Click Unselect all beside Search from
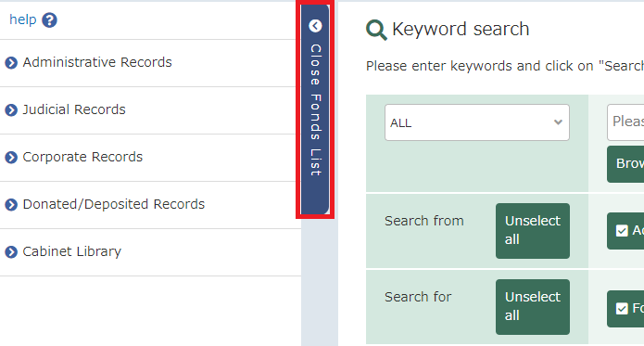This screenshot has height=346, width=644. coord(532,231)
